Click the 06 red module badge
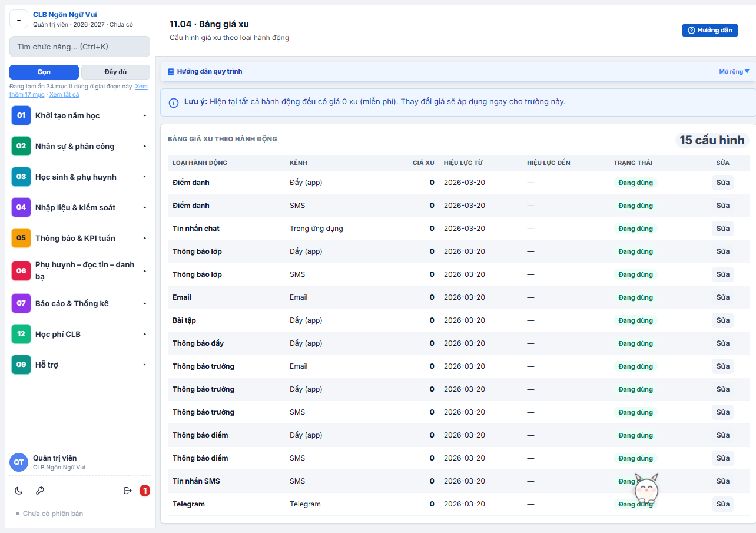The image size is (756, 533). click(21, 271)
